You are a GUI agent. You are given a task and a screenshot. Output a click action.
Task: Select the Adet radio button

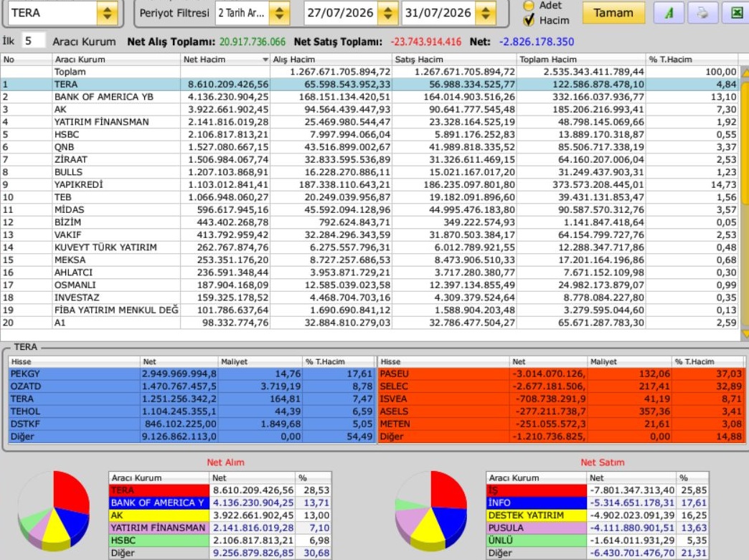click(529, 5)
